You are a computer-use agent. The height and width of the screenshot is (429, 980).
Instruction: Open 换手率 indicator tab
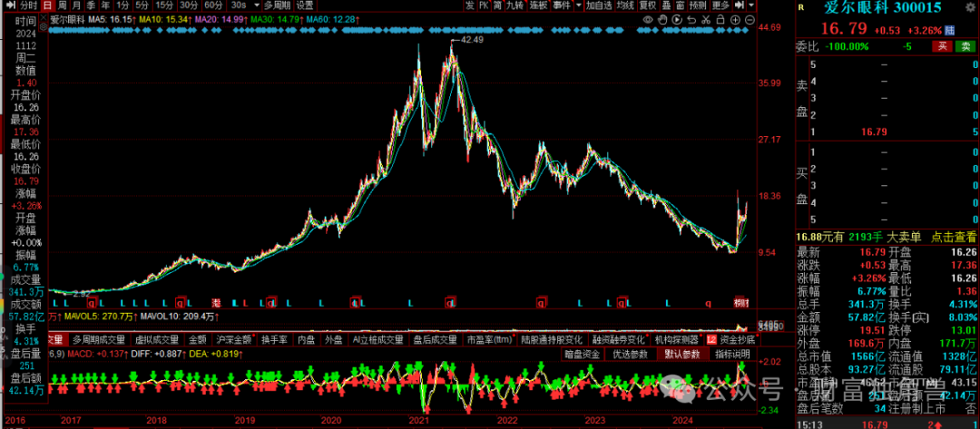coord(275,340)
